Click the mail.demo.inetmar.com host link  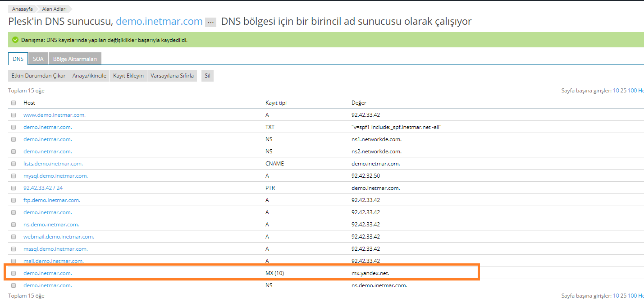tap(53, 261)
